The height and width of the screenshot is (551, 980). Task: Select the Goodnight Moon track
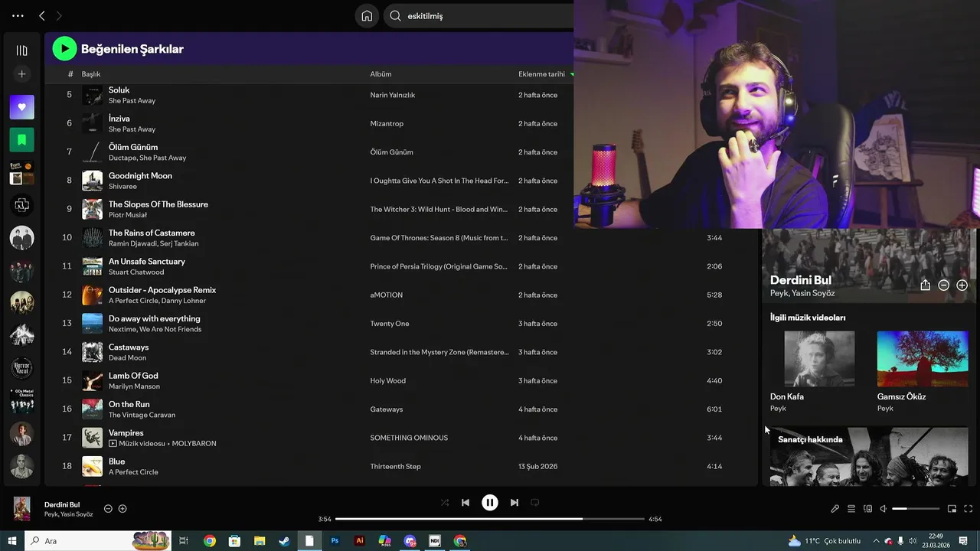pos(140,176)
